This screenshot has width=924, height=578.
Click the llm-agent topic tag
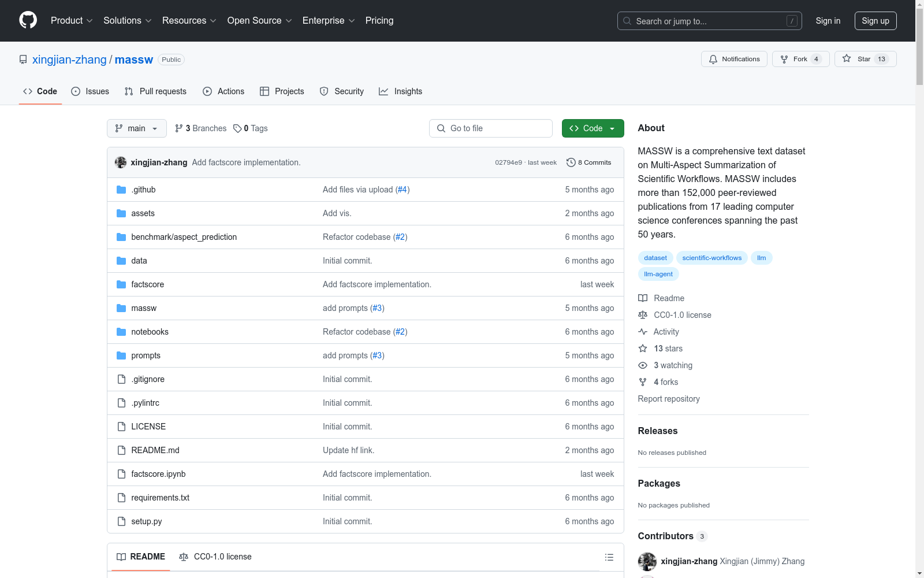coord(658,274)
